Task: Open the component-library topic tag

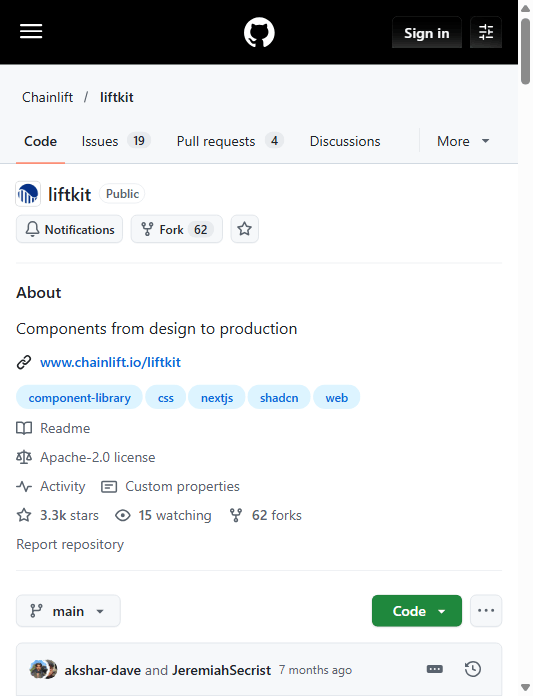Action: [x=79, y=397]
